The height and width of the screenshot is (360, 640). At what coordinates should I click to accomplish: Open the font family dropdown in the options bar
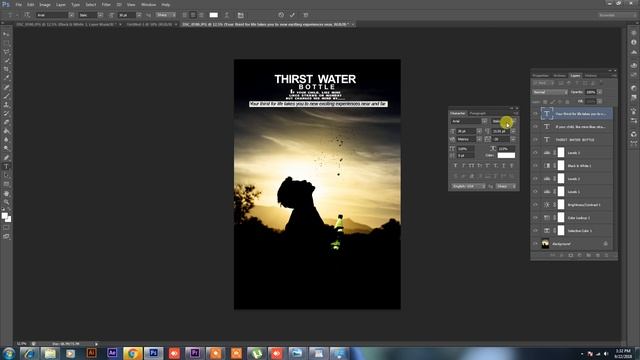pyautogui.click(x=71, y=15)
